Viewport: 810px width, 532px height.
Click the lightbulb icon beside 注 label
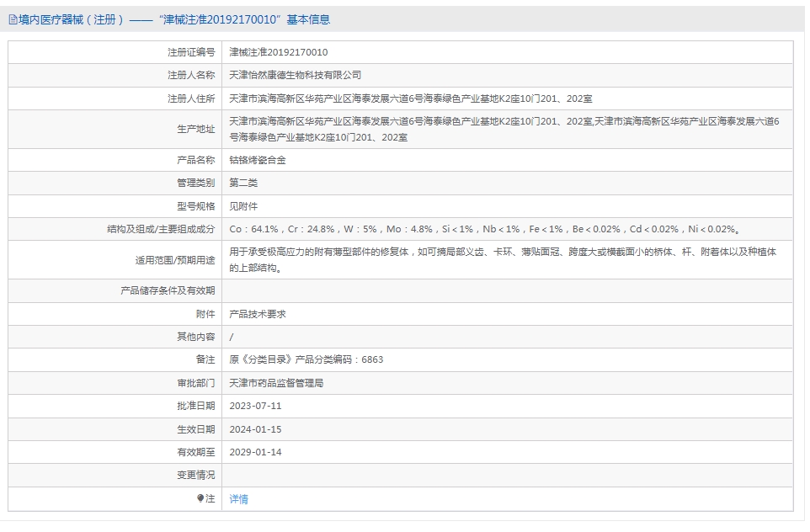202,498
